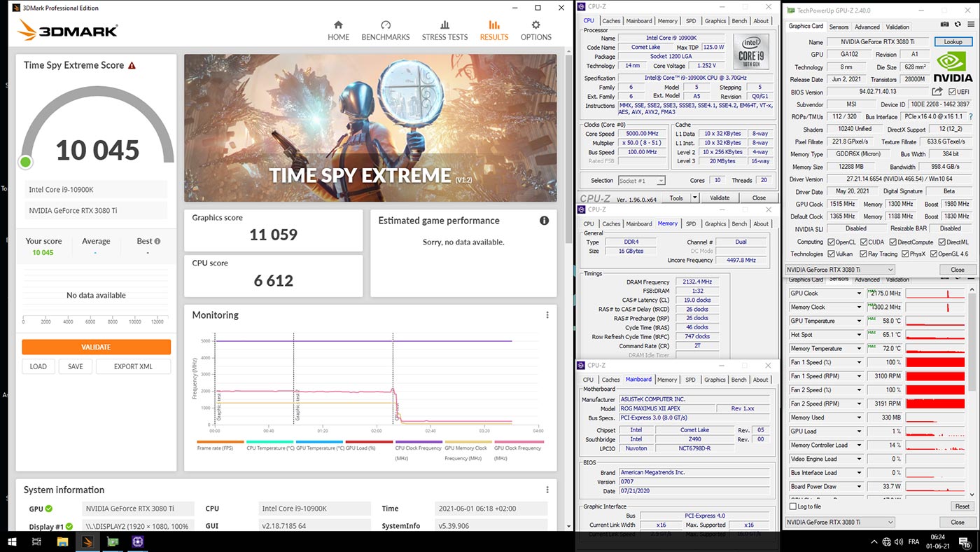
Task: Switch to the GPU-Z Validation tab
Action: tap(897, 27)
